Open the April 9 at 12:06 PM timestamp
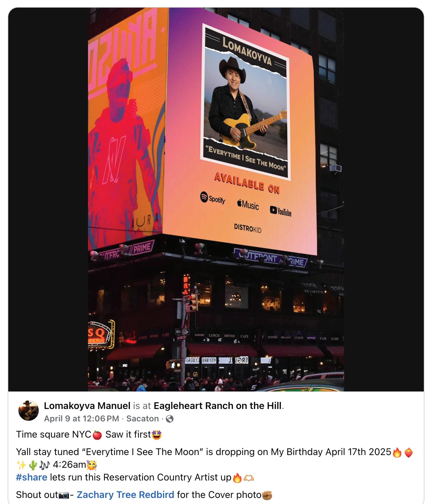Viewport: 427px width, 504px height. coord(81,419)
